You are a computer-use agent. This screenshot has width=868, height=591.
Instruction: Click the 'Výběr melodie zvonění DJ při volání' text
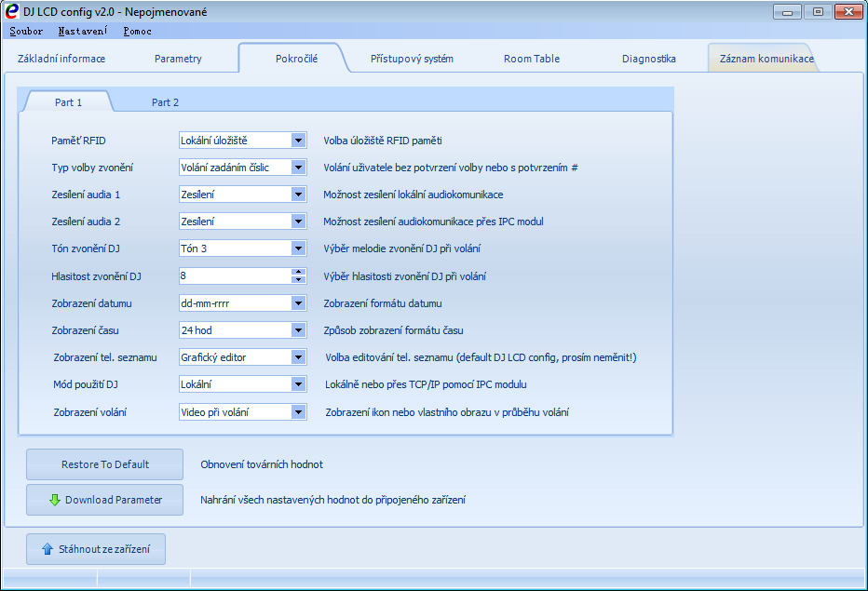[x=402, y=248]
